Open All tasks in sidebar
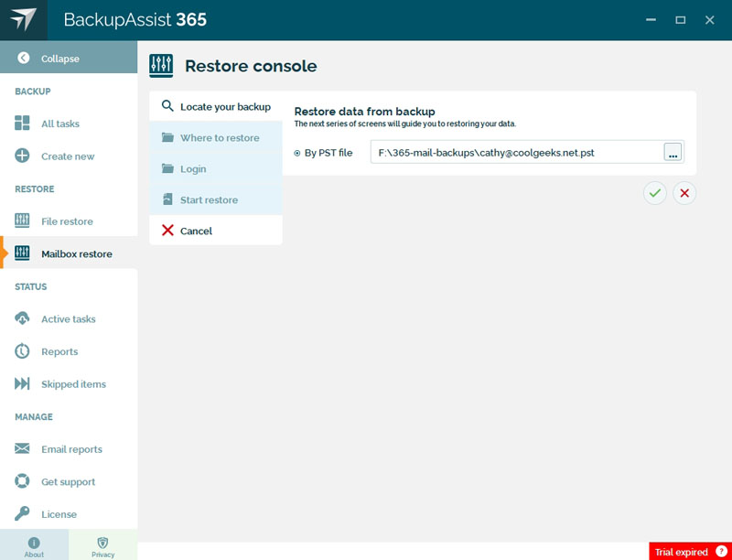 pyautogui.click(x=69, y=124)
